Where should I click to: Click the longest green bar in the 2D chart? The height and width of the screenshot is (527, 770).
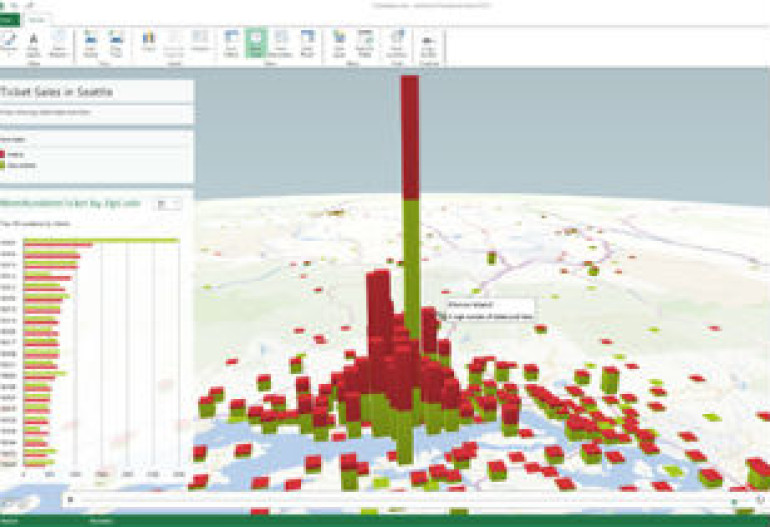tap(101, 240)
